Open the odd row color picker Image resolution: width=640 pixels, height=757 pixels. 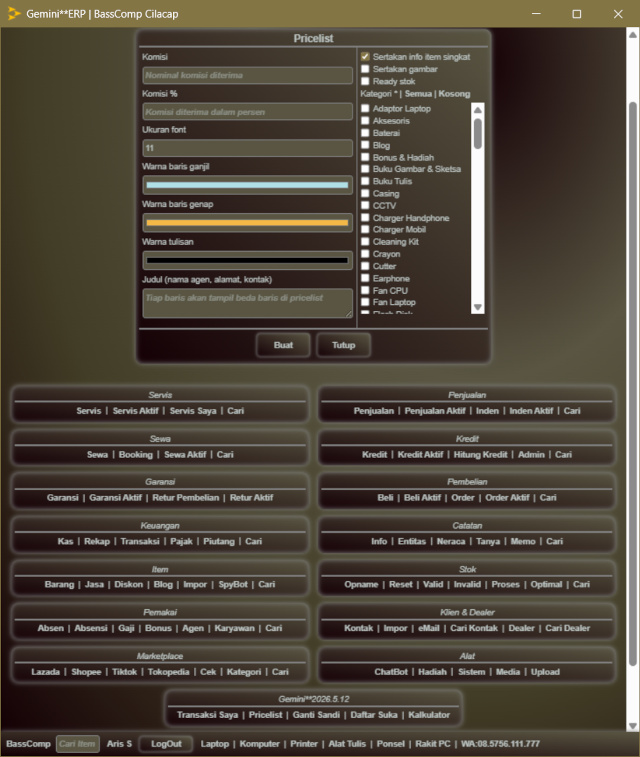(x=247, y=185)
